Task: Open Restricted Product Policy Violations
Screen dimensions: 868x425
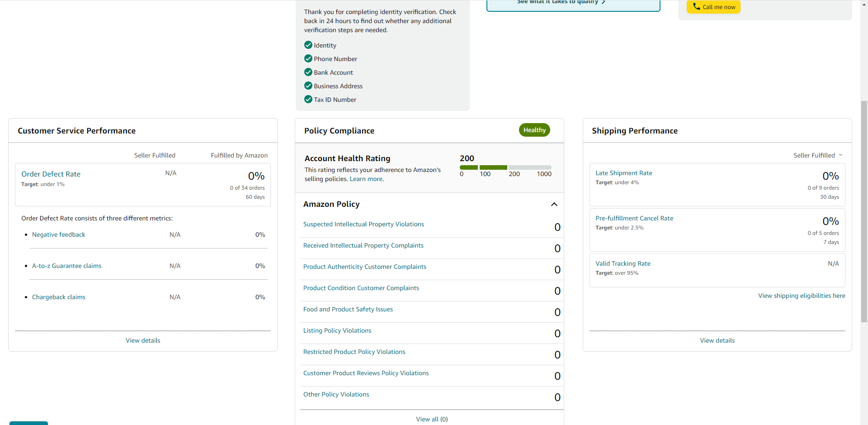Action: click(x=354, y=352)
